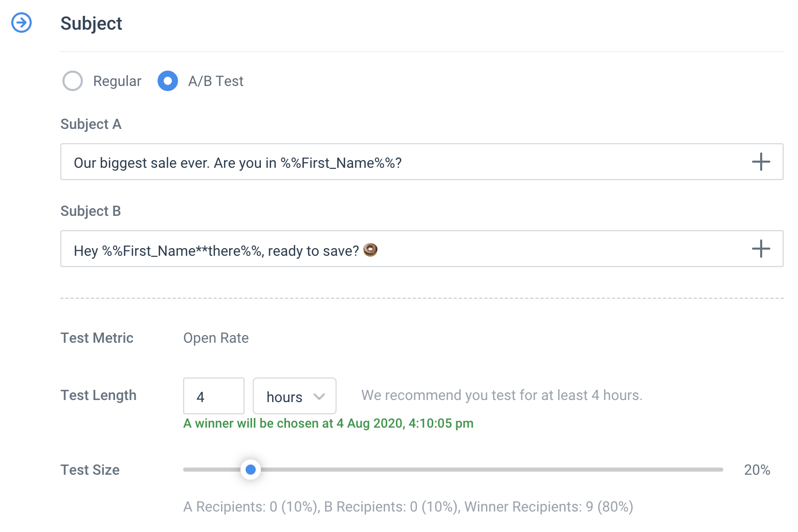Click the 20% test size value
The height and width of the screenshot is (532, 798).
[757, 470]
